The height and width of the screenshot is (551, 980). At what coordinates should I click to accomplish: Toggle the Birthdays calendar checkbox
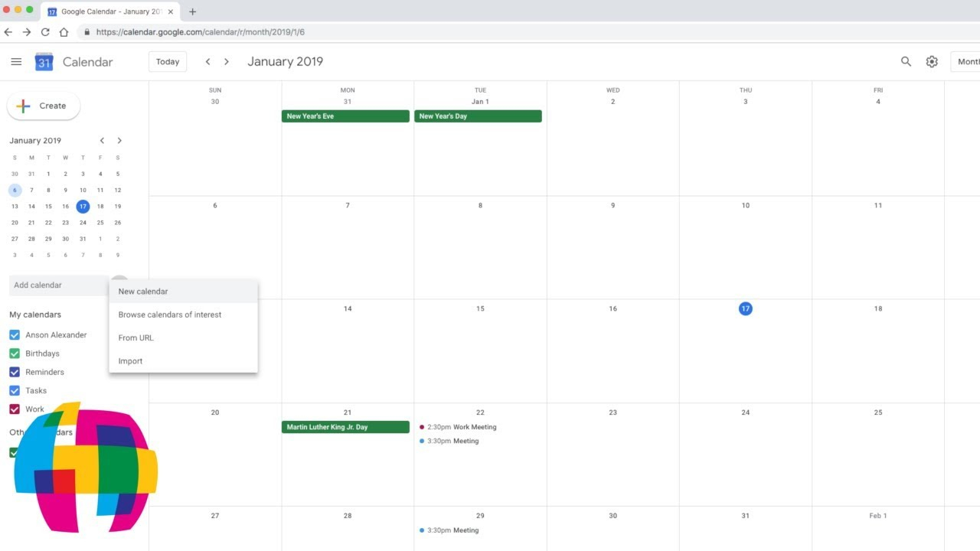pos(15,354)
